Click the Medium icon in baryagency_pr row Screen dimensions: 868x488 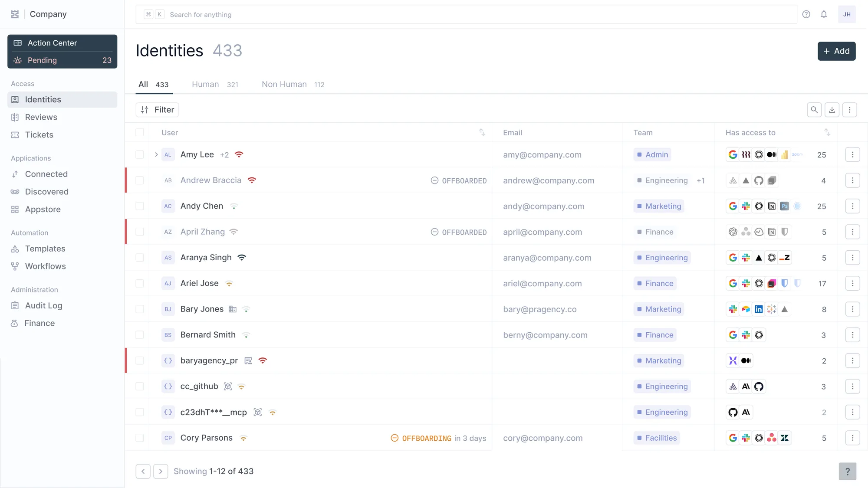(746, 361)
